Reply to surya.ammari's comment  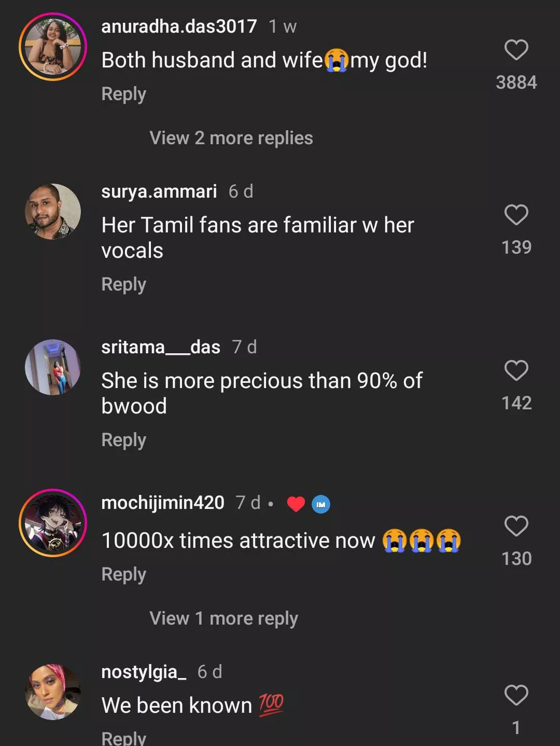pos(124,284)
